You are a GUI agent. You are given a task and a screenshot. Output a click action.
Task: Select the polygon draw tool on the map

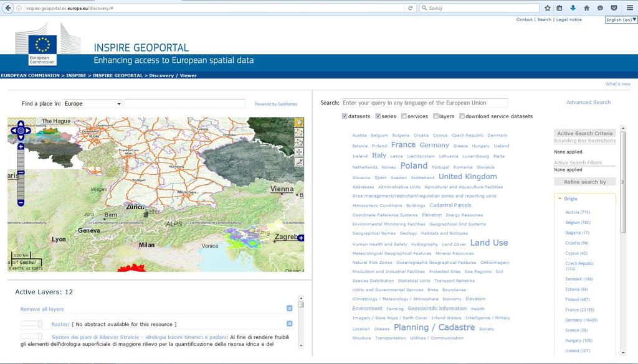(x=299, y=133)
